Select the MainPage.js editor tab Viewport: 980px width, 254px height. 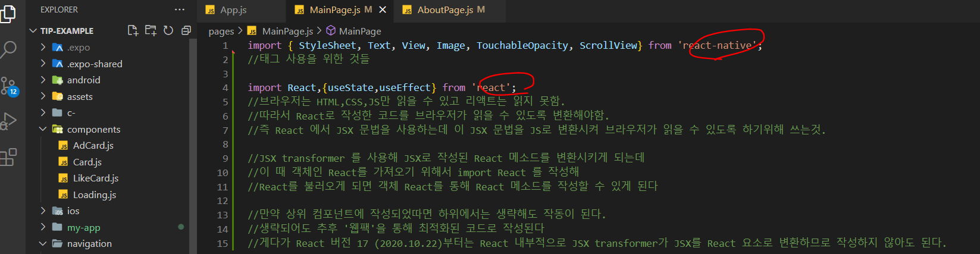(x=334, y=10)
